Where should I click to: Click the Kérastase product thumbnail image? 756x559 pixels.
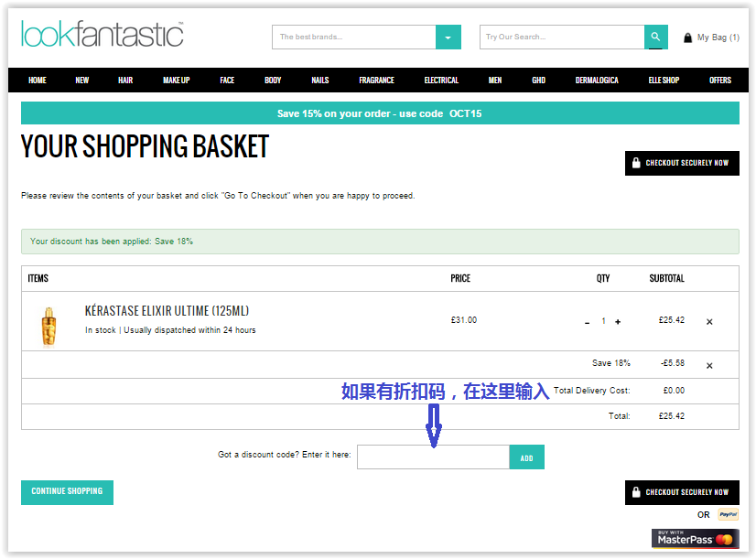click(49, 327)
